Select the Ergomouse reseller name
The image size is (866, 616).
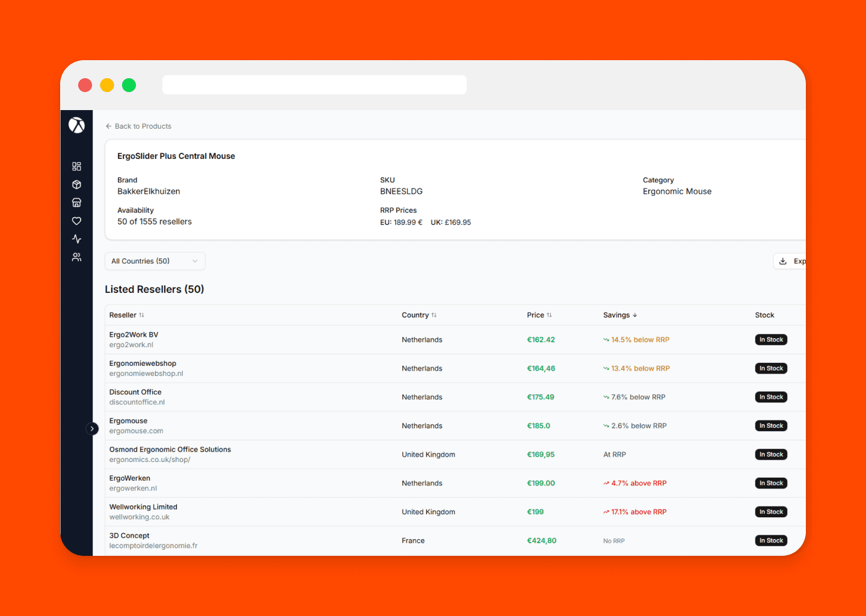pos(129,421)
